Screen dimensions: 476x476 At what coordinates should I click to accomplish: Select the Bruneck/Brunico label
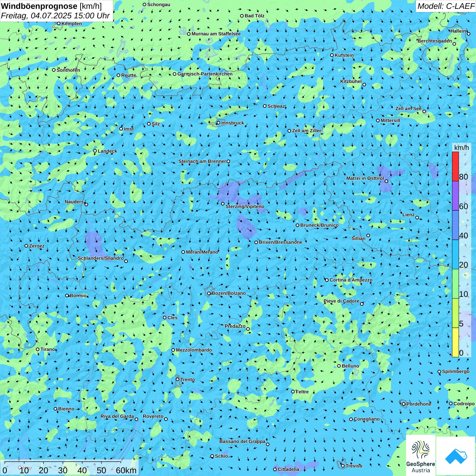click(319, 225)
